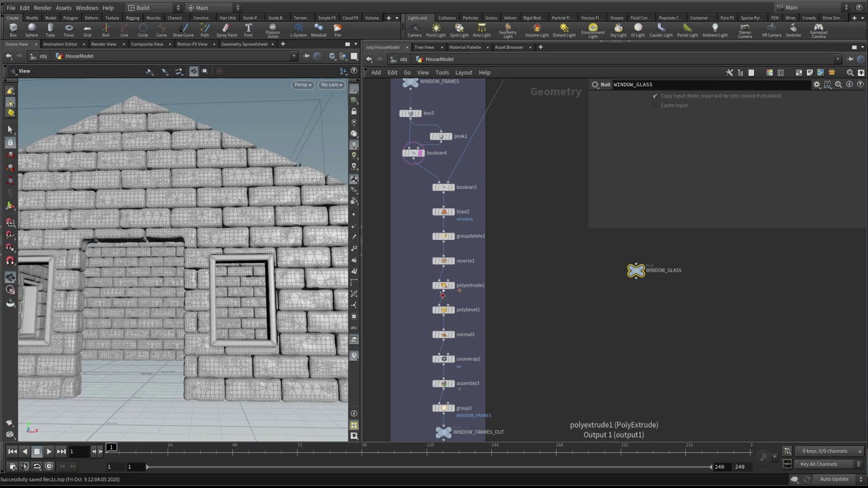This screenshot has height=488, width=868.
Task: Add a new tab to scene view pane
Action: [x=283, y=44]
